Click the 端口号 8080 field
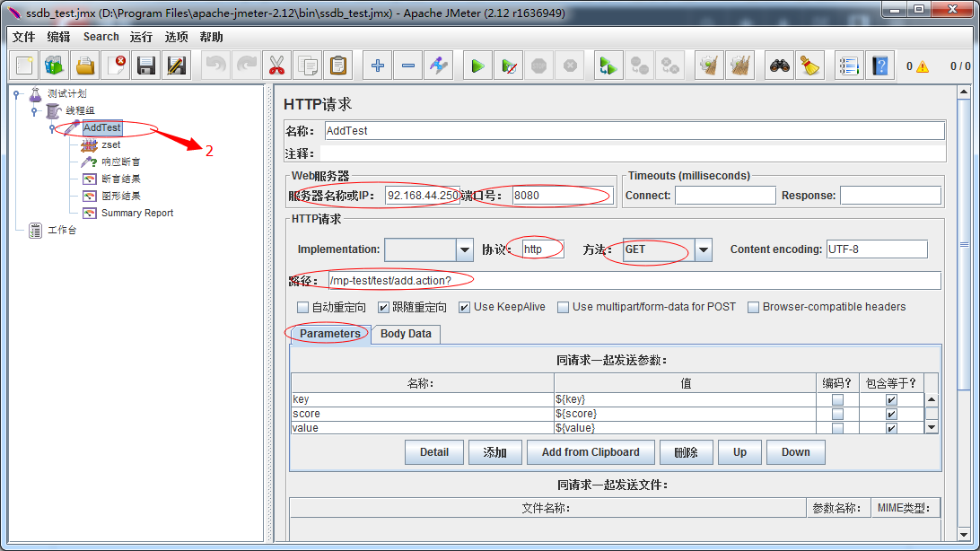Image resolution: width=980 pixels, height=551 pixels. [x=562, y=196]
